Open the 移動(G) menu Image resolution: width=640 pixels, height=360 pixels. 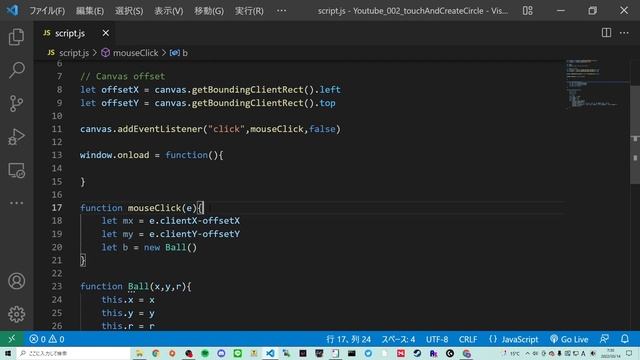209,11
